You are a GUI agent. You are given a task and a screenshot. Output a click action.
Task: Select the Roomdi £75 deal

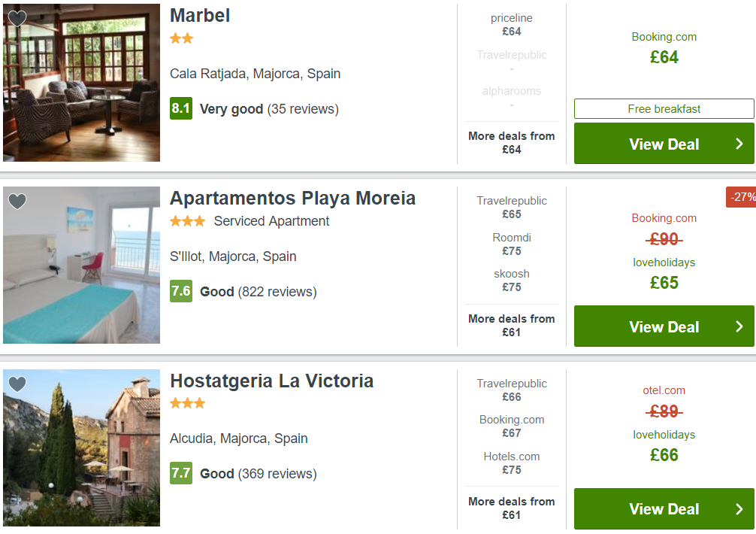(x=511, y=244)
